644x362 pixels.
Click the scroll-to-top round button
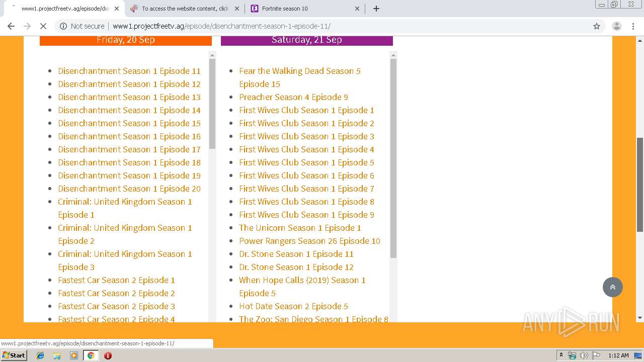(613, 287)
